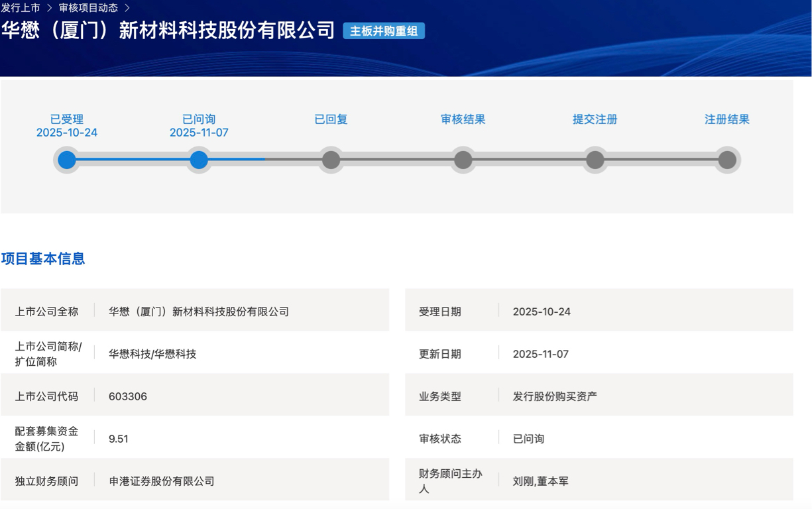
Task: Select the 注册结果 progress node
Action: coord(727,160)
